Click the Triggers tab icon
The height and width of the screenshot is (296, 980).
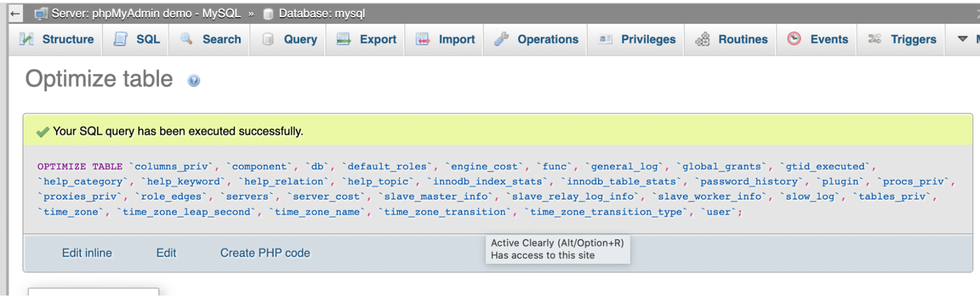[x=875, y=39]
